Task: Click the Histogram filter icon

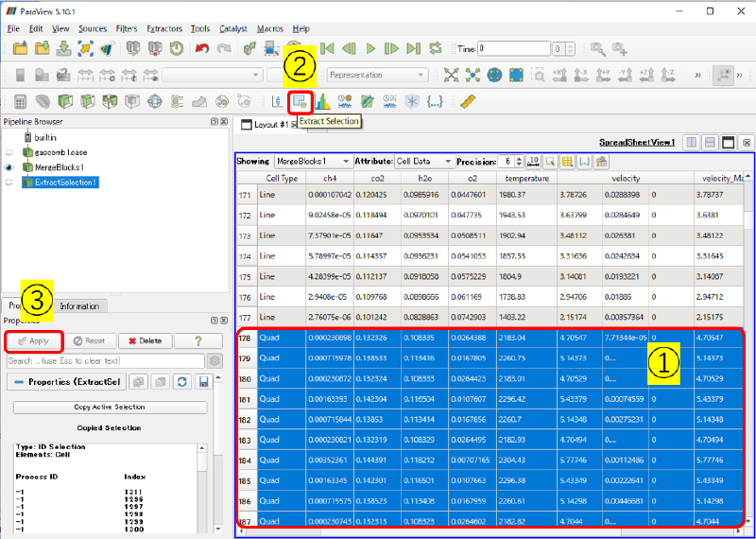Action: (x=321, y=101)
